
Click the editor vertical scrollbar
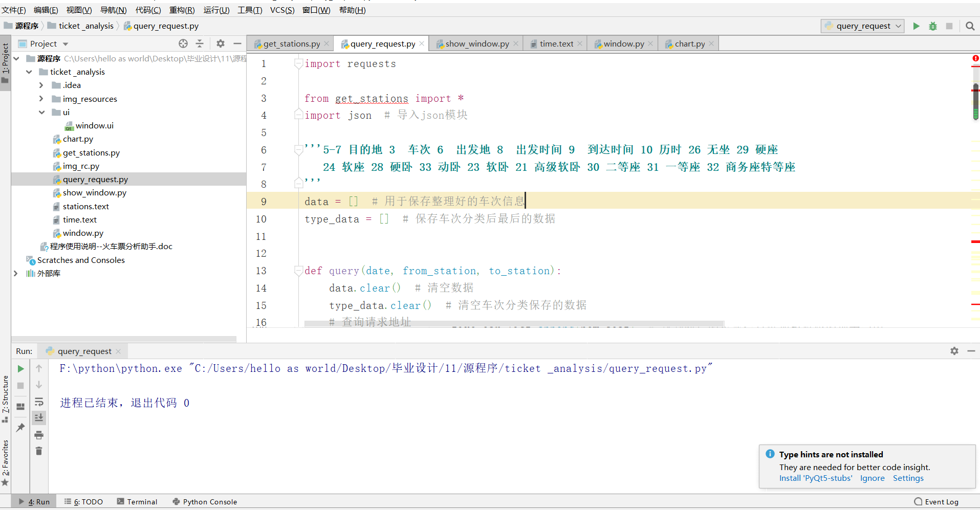click(975, 101)
